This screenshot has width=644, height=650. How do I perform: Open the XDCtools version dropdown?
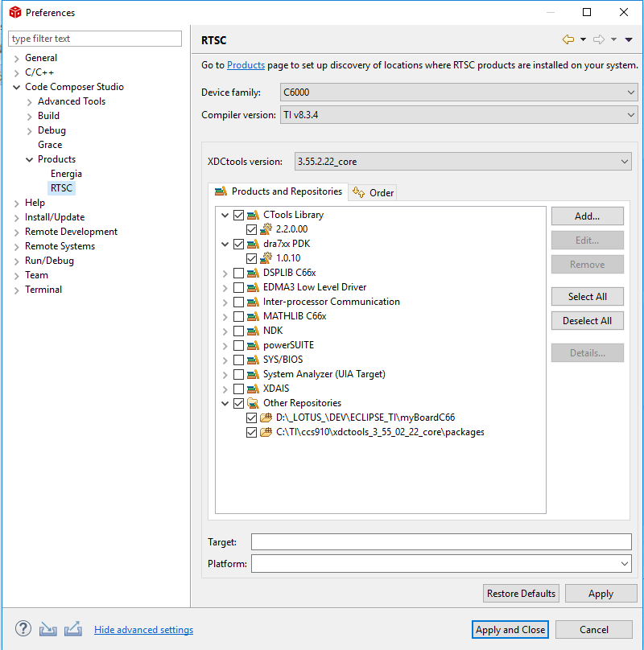463,161
